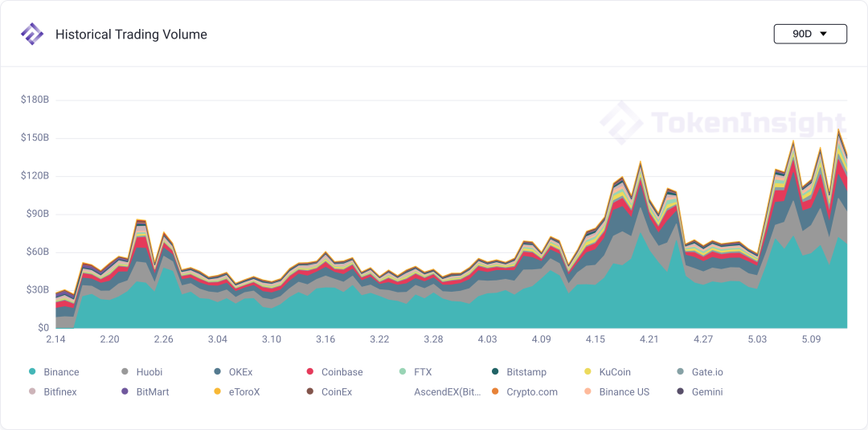Toggle Binance US legend entry
Image resolution: width=868 pixels, height=430 pixels.
[617, 391]
